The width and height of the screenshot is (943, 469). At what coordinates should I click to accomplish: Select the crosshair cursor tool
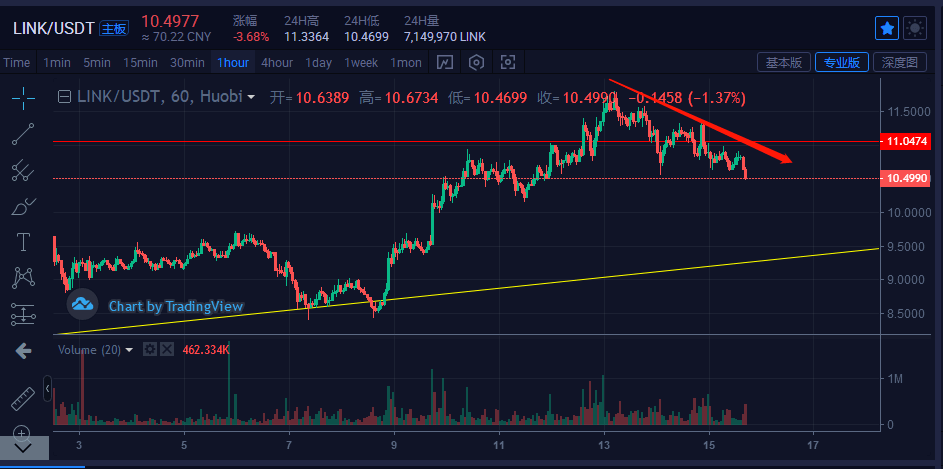[23, 97]
